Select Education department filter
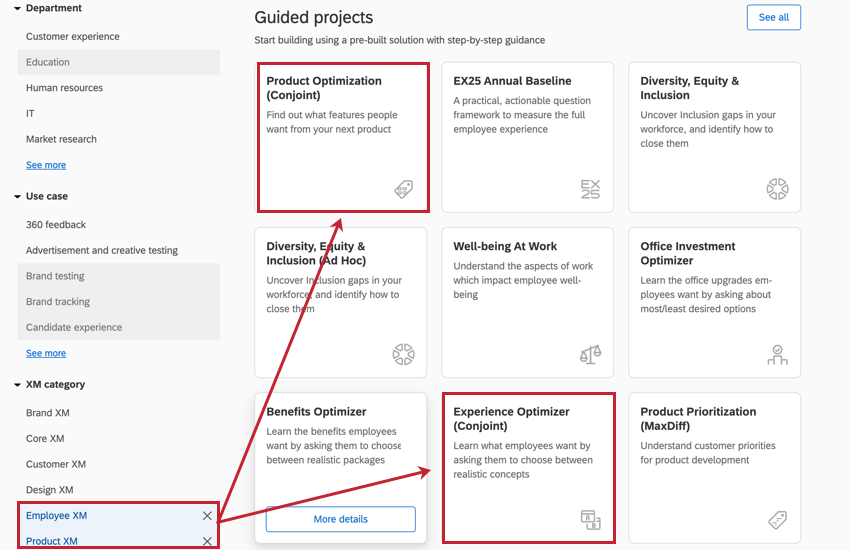The width and height of the screenshot is (850, 550). pos(119,62)
